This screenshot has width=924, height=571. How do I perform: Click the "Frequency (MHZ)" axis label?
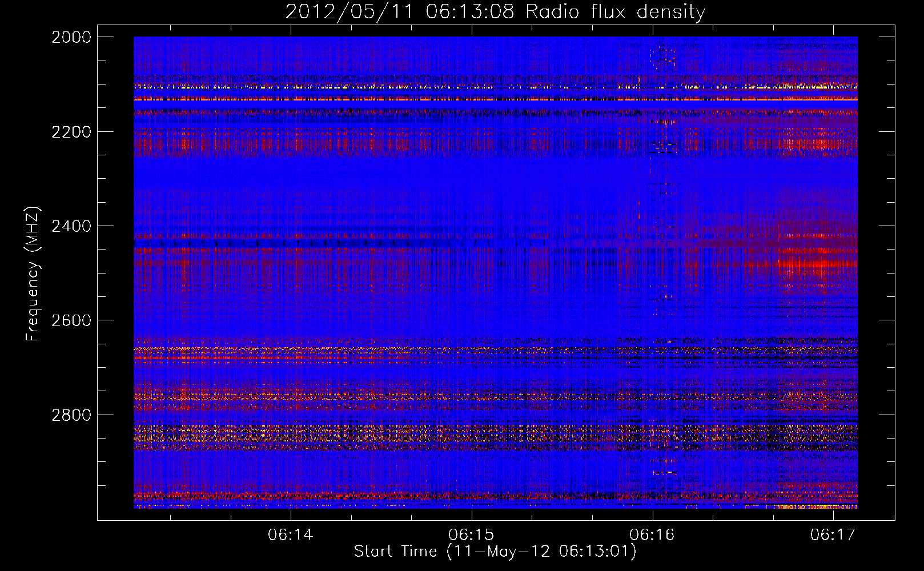coord(33,274)
